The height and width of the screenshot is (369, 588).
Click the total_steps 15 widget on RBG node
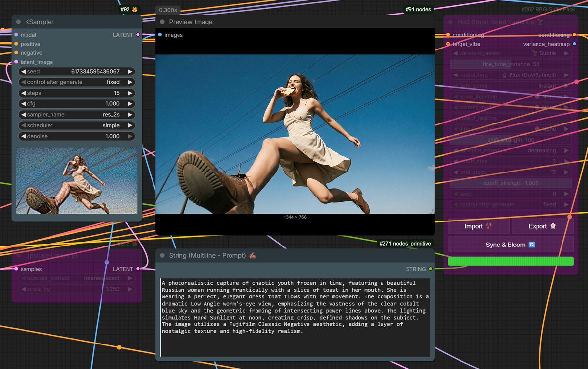(511, 172)
